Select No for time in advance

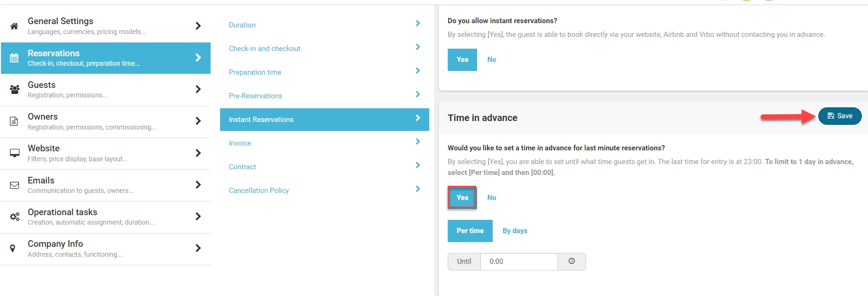[x=492, y=198]
